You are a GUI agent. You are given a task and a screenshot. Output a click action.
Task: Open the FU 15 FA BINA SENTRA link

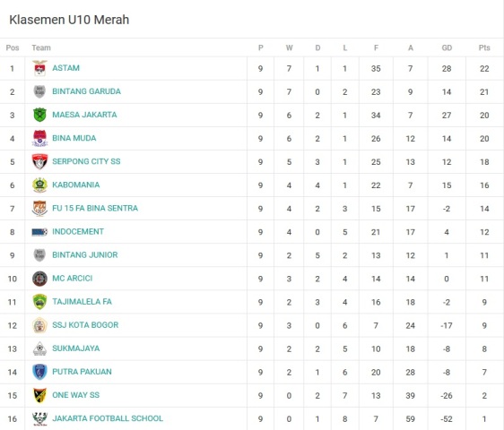click(x=95, y=208)
